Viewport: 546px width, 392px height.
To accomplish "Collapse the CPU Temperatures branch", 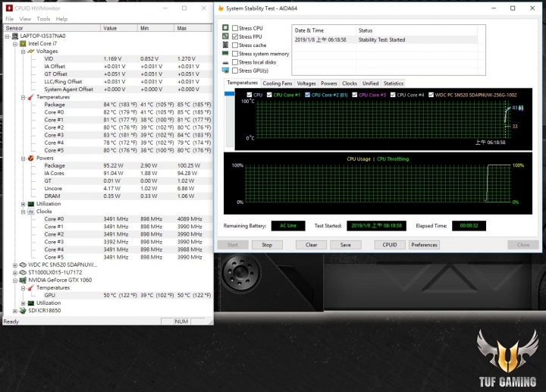I will click(x=23, y=97).
